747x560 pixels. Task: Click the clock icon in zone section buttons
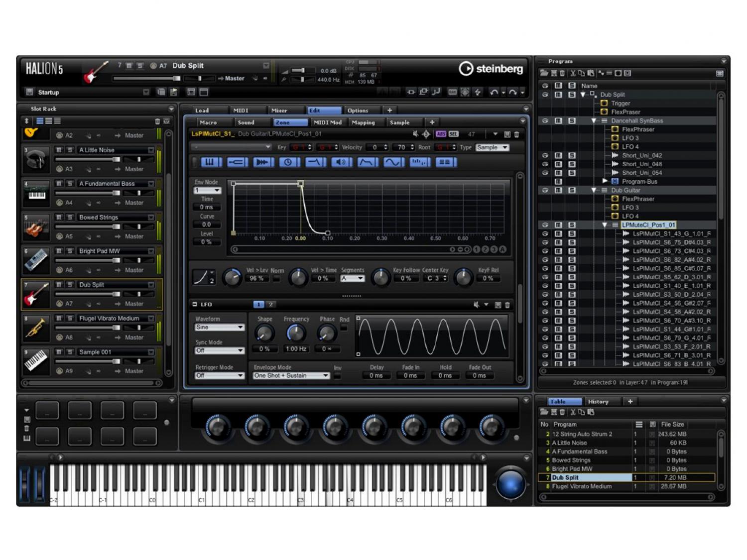pos(288,162)
